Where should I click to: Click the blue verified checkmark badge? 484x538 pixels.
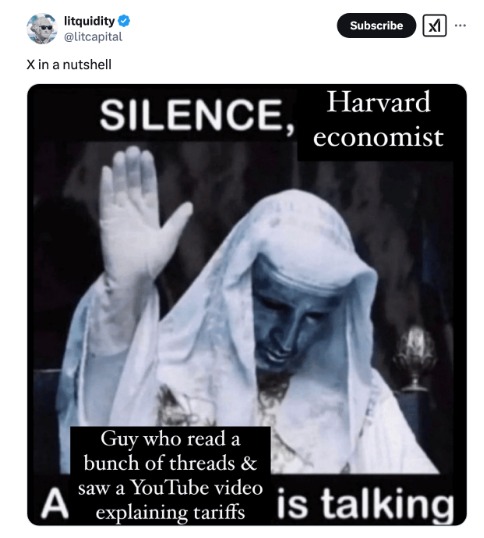(x=124, y=21)
